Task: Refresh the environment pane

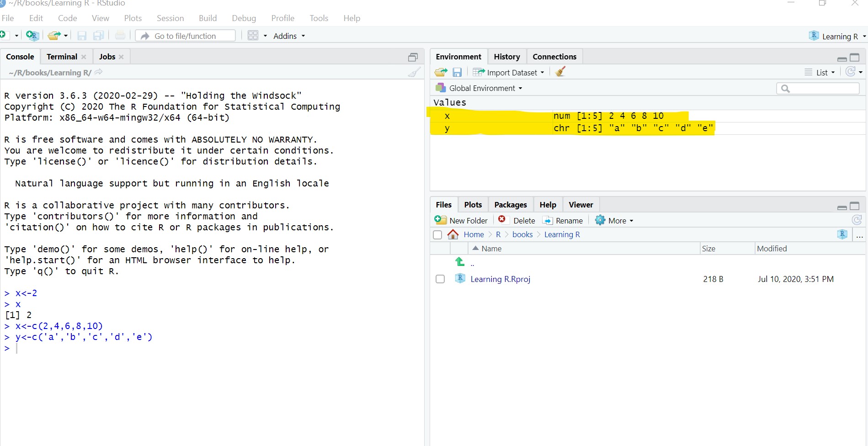Action: 850,72
